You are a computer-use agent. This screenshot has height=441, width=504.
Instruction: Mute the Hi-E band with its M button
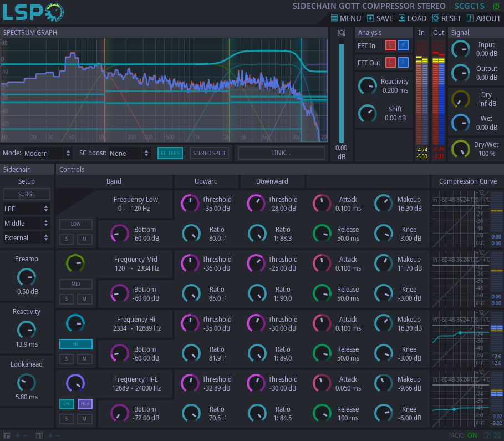pyautogui.click(x=84, y=419)
